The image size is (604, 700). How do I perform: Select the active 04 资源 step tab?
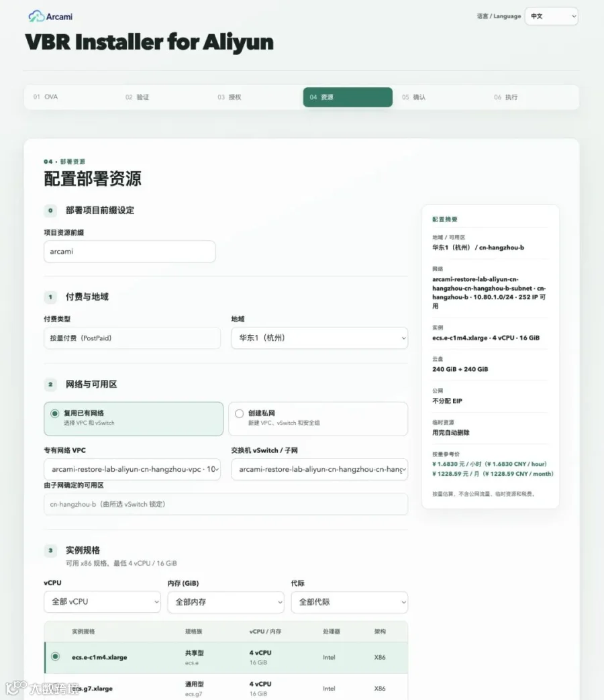pyautogui.click(x=348, y=97)
